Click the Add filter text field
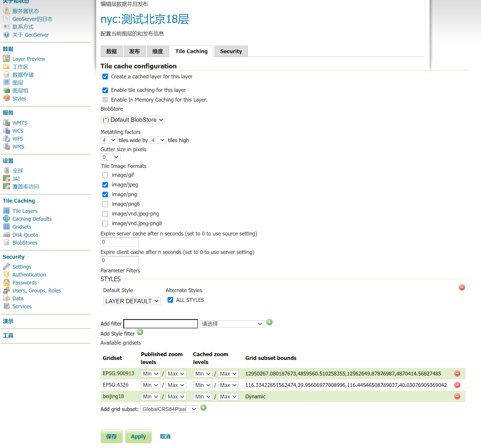 (x=161, y=324)
